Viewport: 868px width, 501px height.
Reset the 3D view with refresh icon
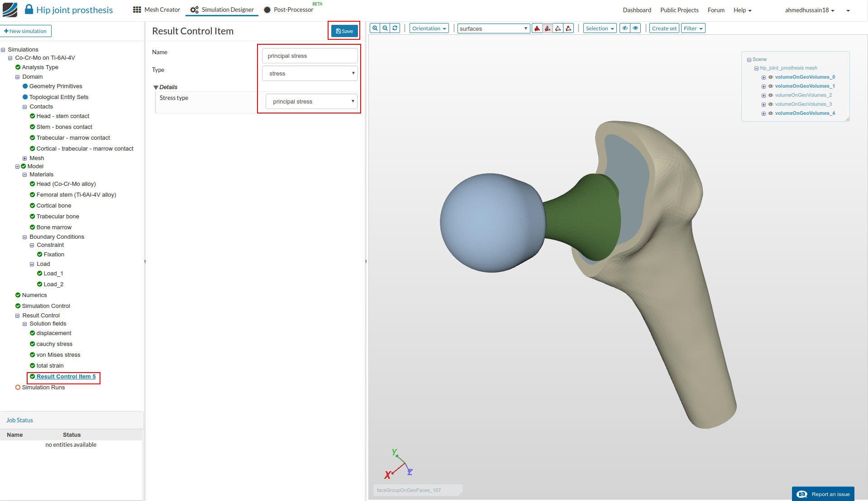click(x=395, y=28)
